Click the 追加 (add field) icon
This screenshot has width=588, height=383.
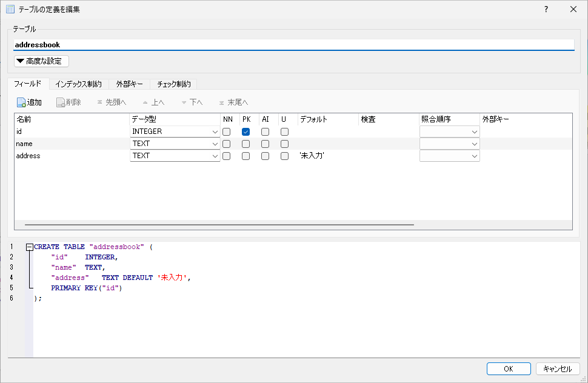(x=21, y=102)
